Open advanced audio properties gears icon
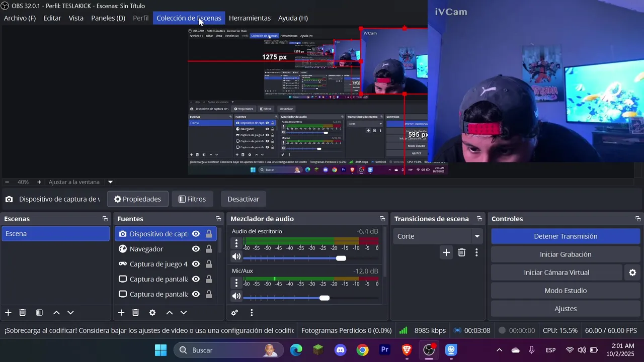This screenshot has width=644, height=362. (234, 313)
